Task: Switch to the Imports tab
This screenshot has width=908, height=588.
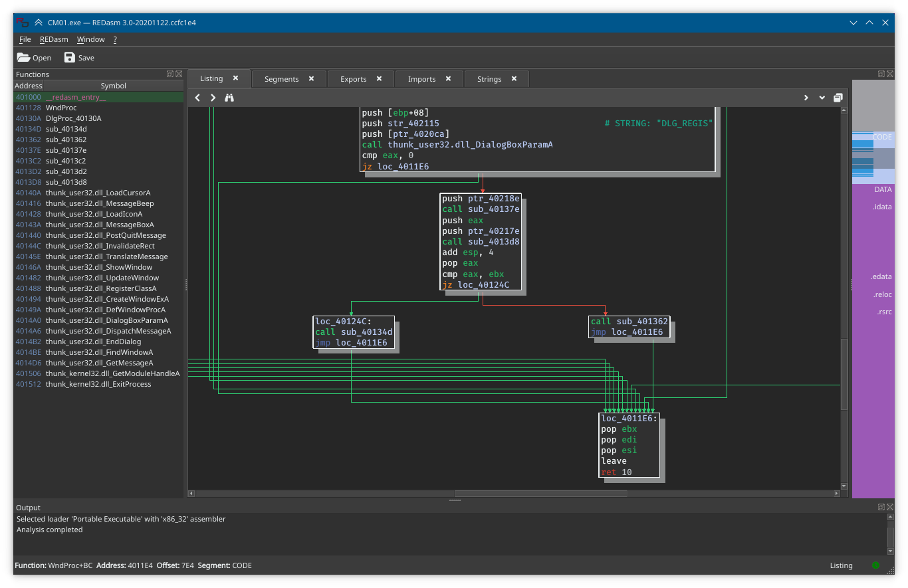Action: tap(421, 79)
